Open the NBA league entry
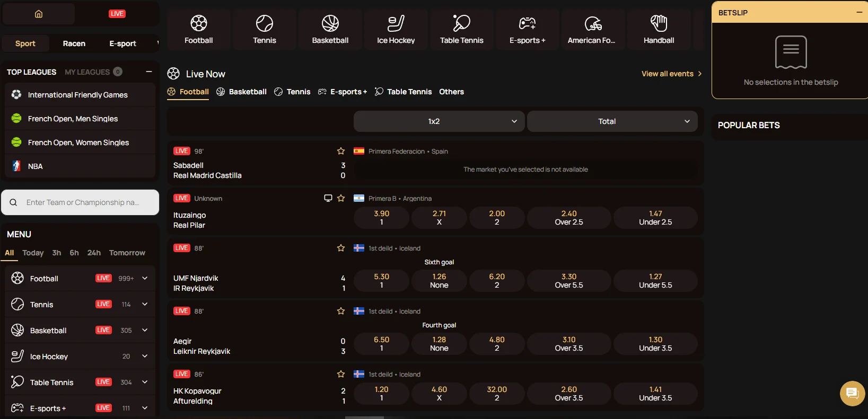Screen dimensions: 868x419 pyautogui.click(x=80, y=166)
